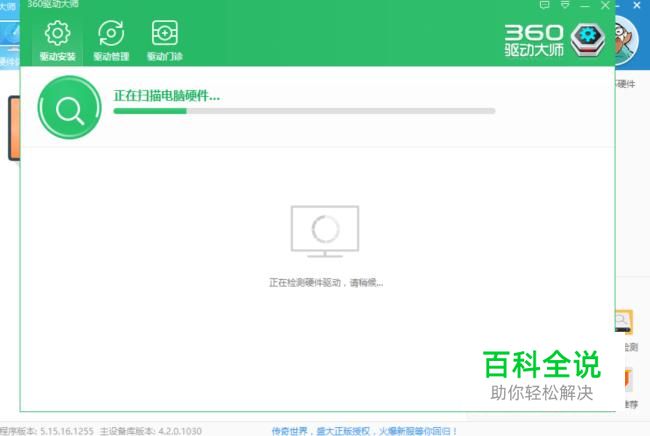Click the 主设备库版本 4.2.0.1030 text
Screen dimensions: 650x436
[x=150, y=431]
